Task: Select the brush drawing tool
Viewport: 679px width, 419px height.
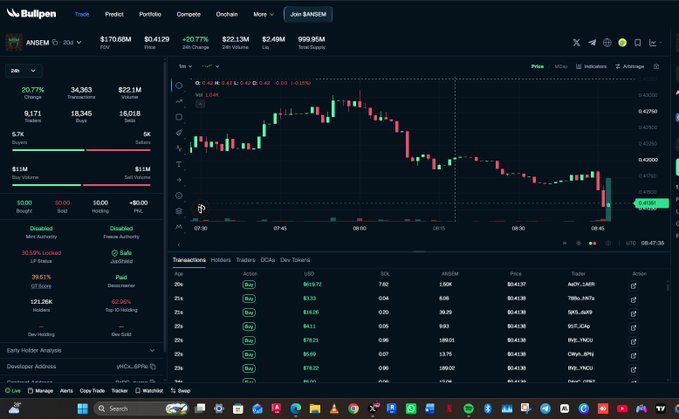Action: tap(179, 133)
